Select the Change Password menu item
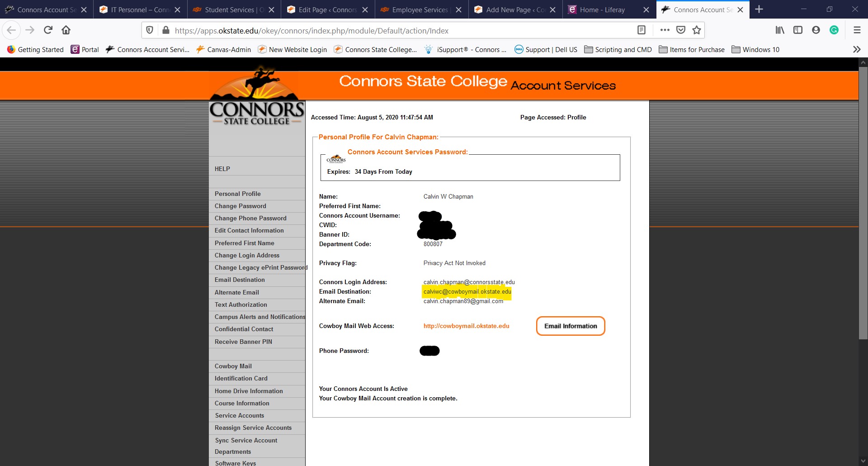 (x=241, y=206)
